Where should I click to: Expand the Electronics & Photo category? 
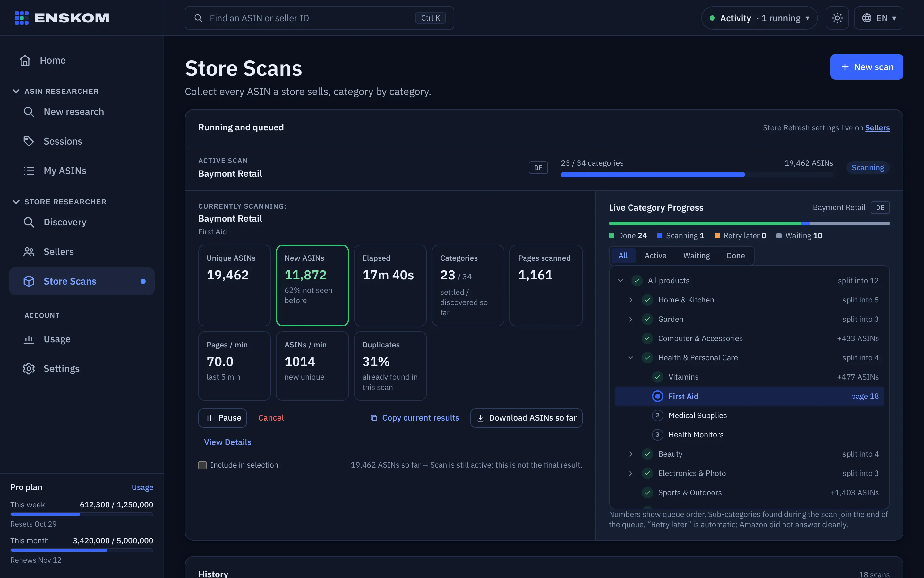click(631, 473)
